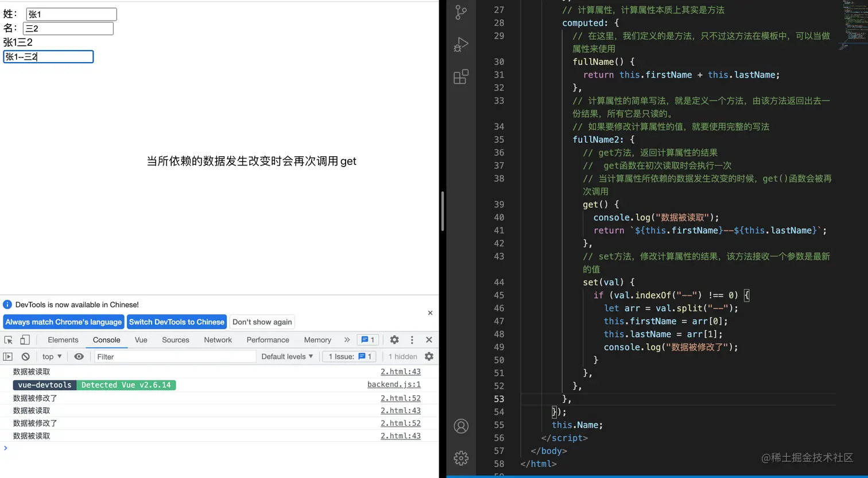Show more DevTools tabs via the chevrons

[347, 340]
